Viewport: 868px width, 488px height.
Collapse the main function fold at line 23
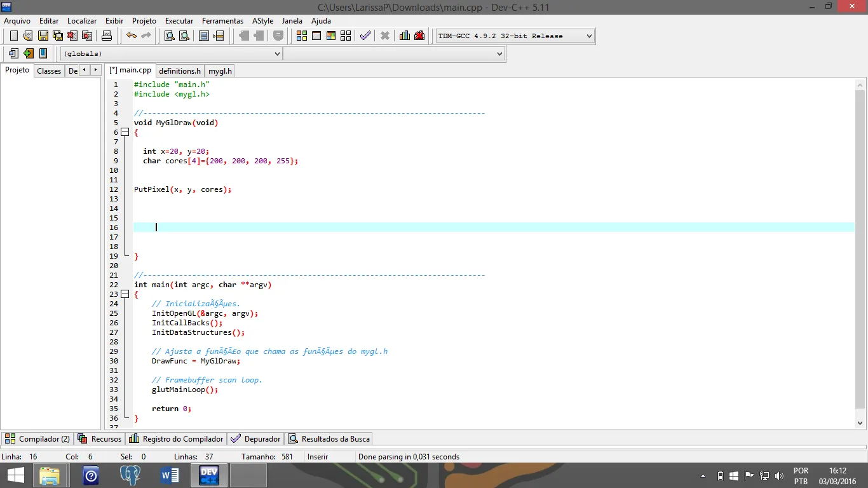tap(125, 294)
